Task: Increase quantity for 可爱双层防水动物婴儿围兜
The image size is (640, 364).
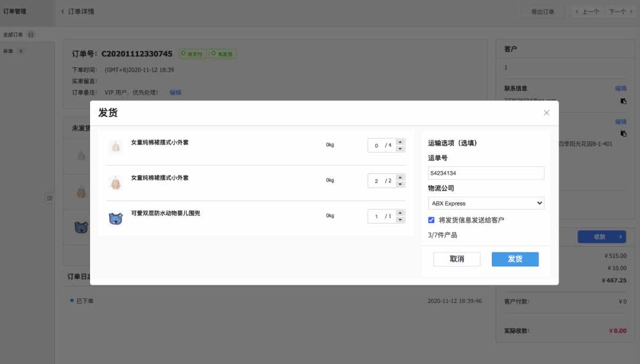Action: [x=400, y=212]
